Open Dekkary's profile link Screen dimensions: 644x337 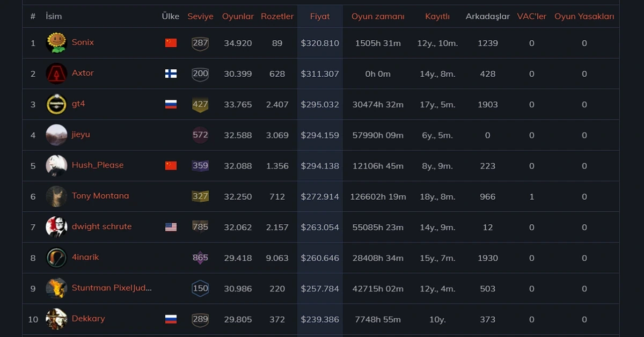pos(88,319)
